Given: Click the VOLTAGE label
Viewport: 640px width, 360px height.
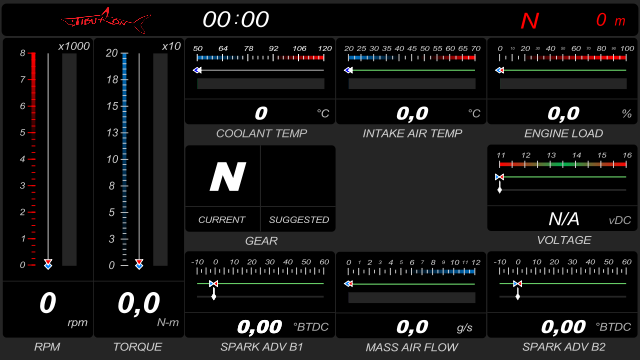Looking at the screenshot, I should point(564,240).
